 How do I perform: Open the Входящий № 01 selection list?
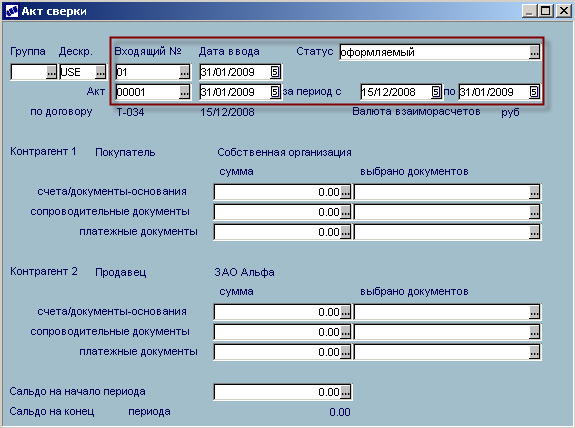184,72
